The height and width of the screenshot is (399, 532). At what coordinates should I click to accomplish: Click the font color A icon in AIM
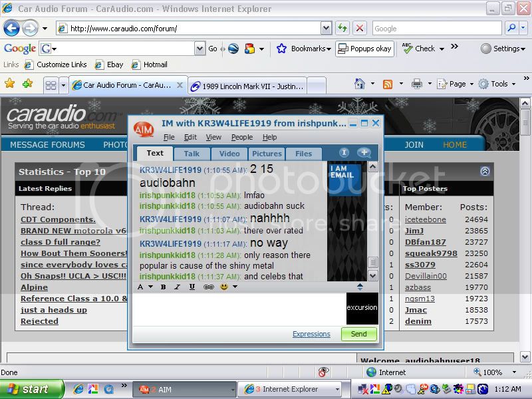point(140,287)
